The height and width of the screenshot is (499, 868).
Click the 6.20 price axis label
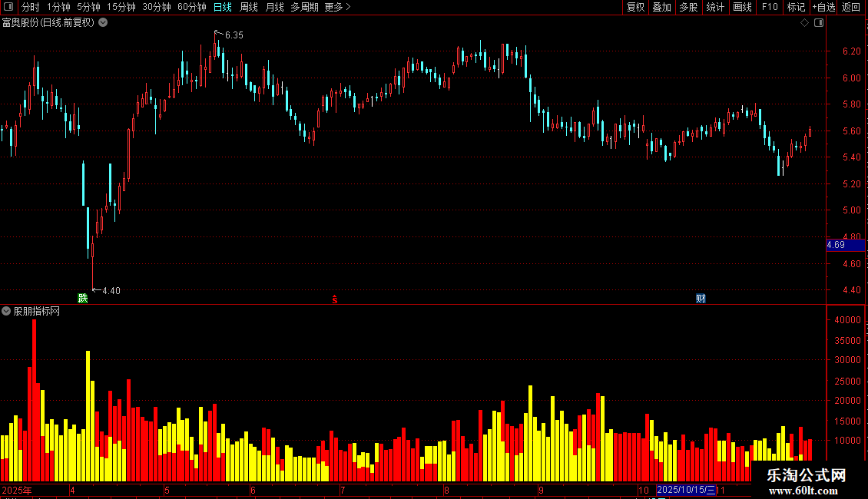point(851,51)
